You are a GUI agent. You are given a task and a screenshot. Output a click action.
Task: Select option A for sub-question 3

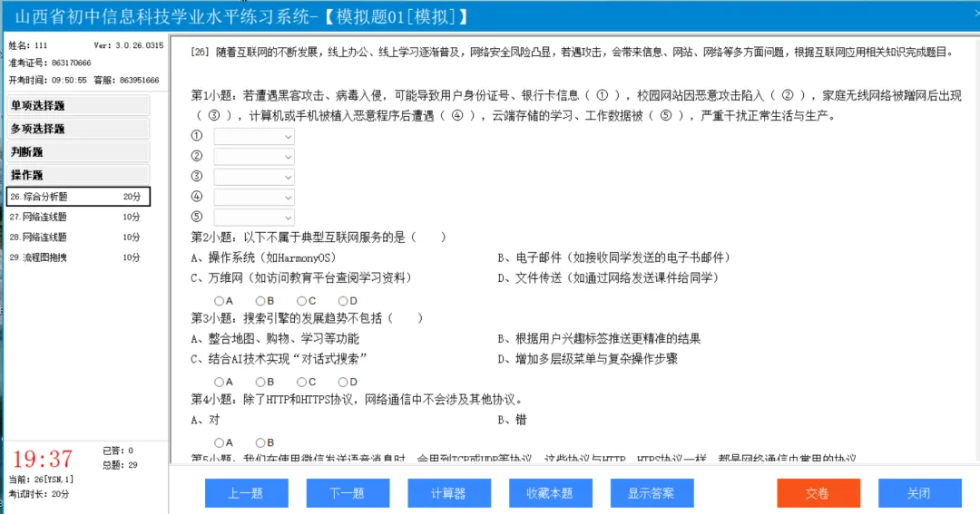220,382
